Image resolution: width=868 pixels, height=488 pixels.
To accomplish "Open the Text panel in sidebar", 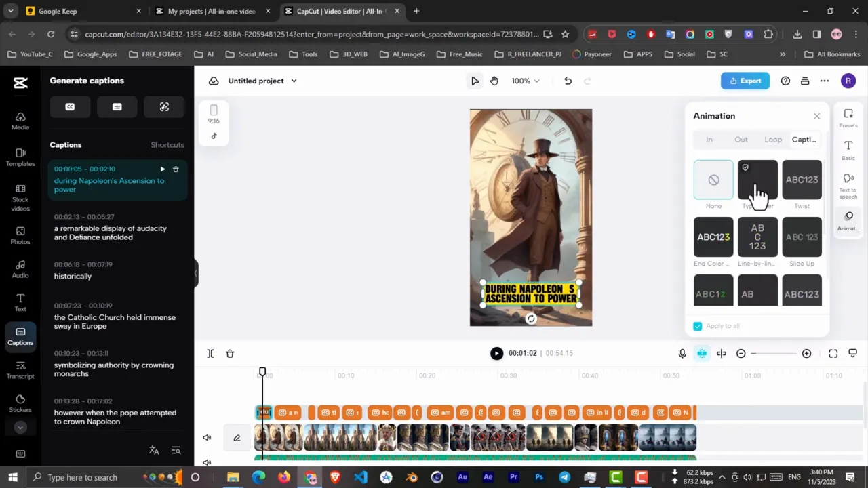I will click(20, 303).
